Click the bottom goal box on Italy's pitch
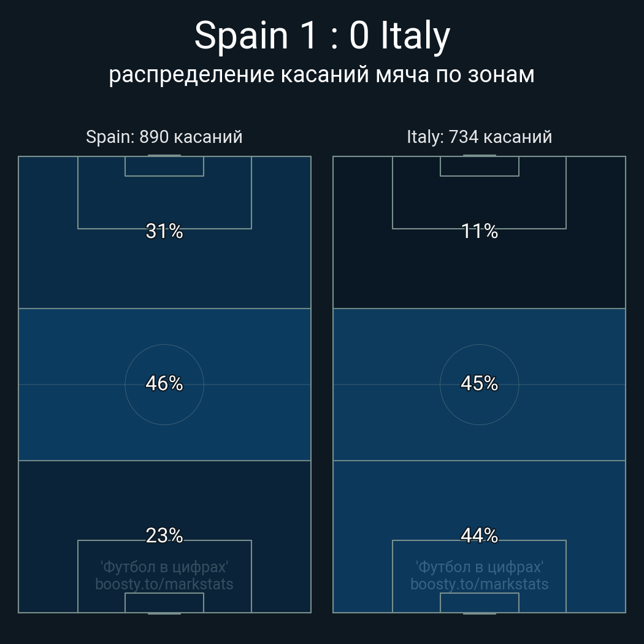The image size is (644, 644). pos(479,602)
